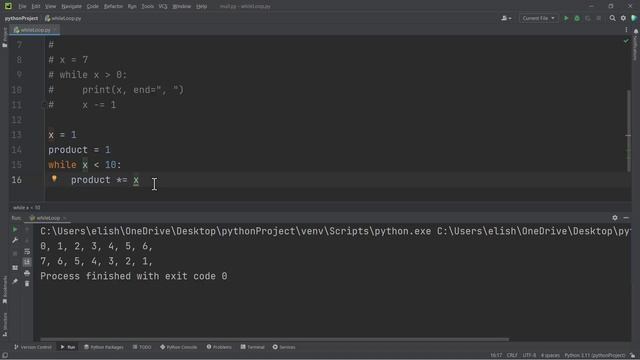Click the cursor position 16:17 in the status bar

[496, 356]
